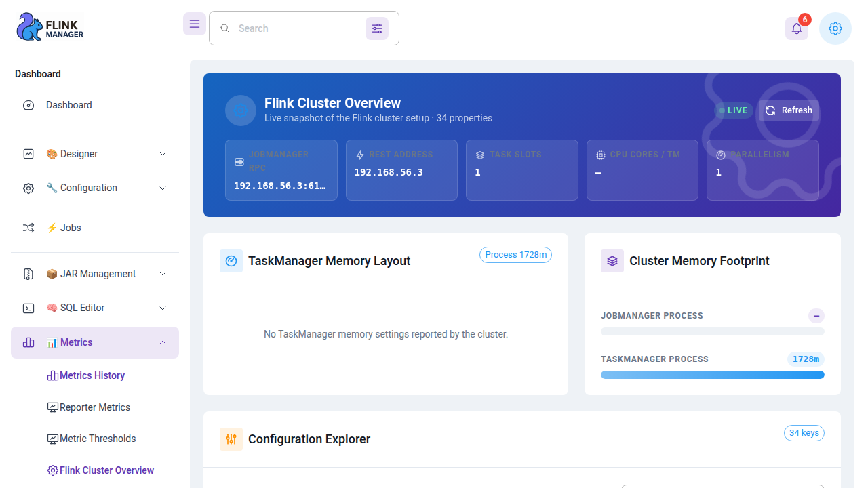Open Reporter Metrics submenu item
Screen dimensions: 868x488
(x=103, y=407)
